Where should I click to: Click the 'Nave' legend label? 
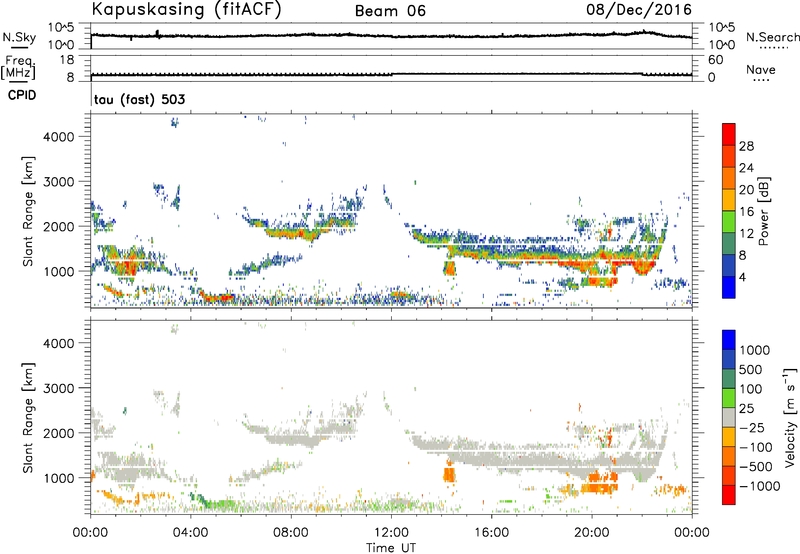pos(761,69)
